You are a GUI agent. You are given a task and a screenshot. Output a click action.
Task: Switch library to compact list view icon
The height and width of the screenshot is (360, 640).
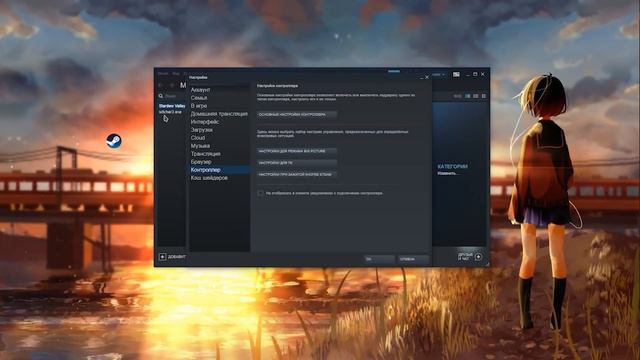click(476, 96)
